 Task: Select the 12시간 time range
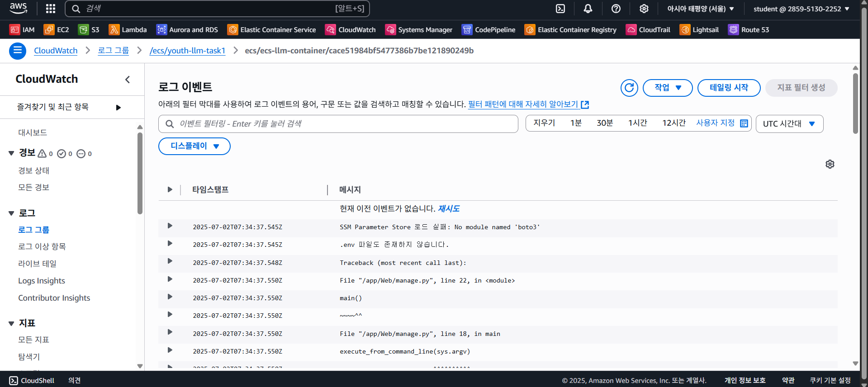[674, 123]
